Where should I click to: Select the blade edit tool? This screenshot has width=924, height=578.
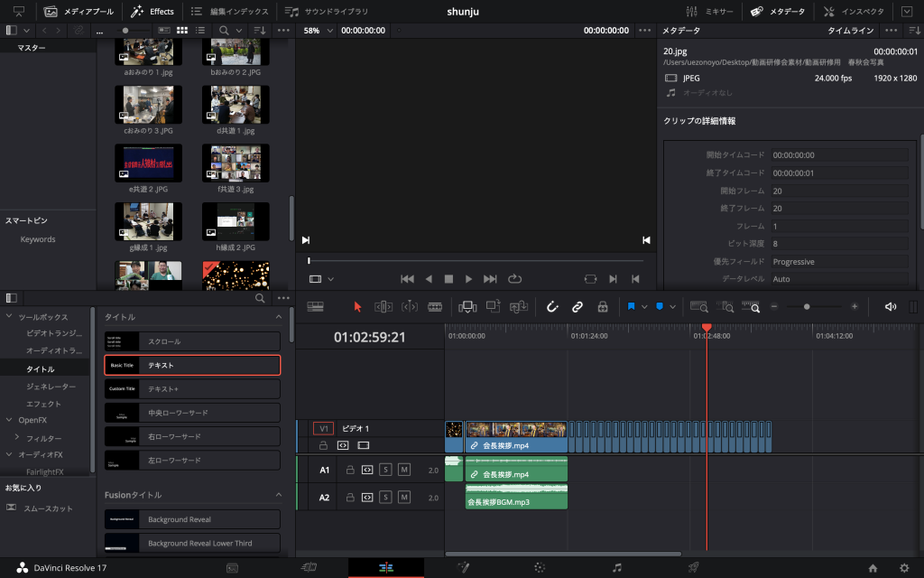(435, 307)
